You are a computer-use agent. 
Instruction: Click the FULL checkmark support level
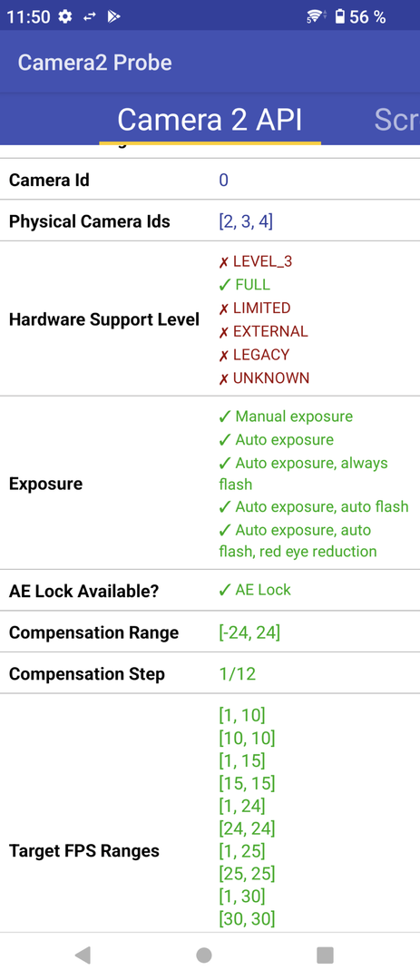point(244,285)
